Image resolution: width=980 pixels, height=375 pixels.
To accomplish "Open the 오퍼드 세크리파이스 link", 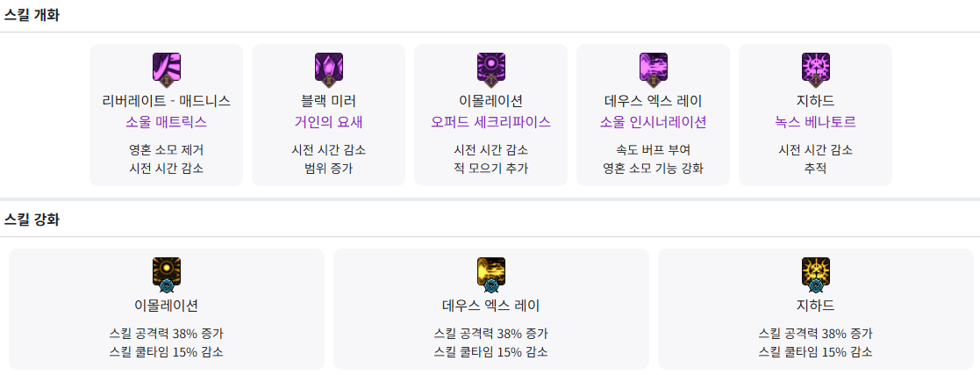I will point(491,122).
